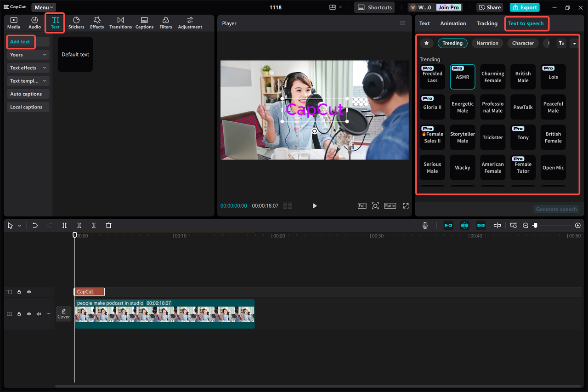Switch to the Animation tab
The image size is (588, 392).
(x=453, y=23)
